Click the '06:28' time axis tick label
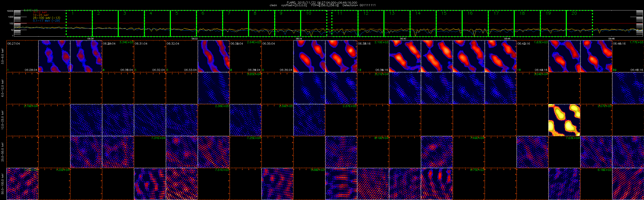This screenshot has height=200, width=644. coord(90,39)
